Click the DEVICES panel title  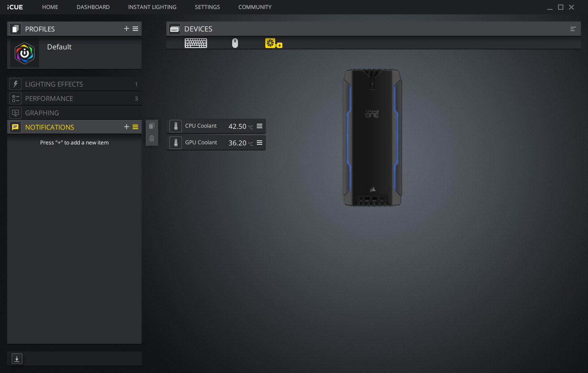click(199, 29)
